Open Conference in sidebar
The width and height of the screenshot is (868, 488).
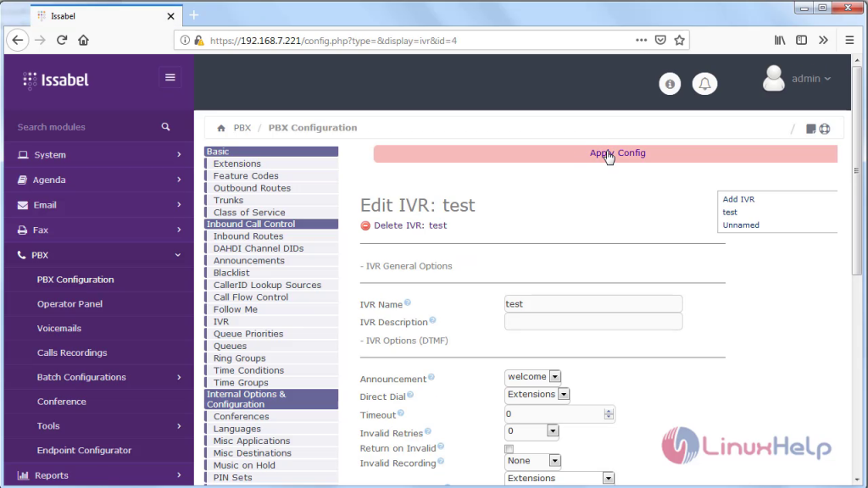(61, 401)
